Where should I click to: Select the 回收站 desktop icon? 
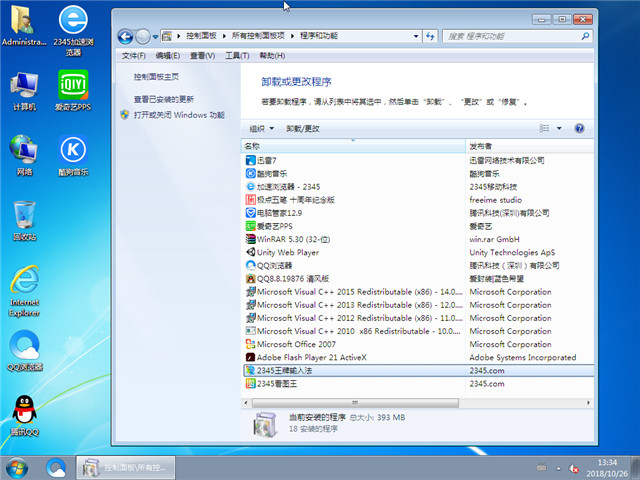(24, 220)
